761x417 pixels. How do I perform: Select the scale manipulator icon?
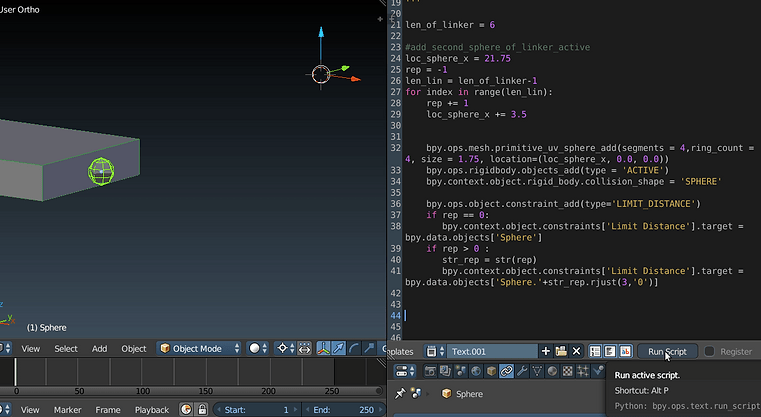coord(370,349)
